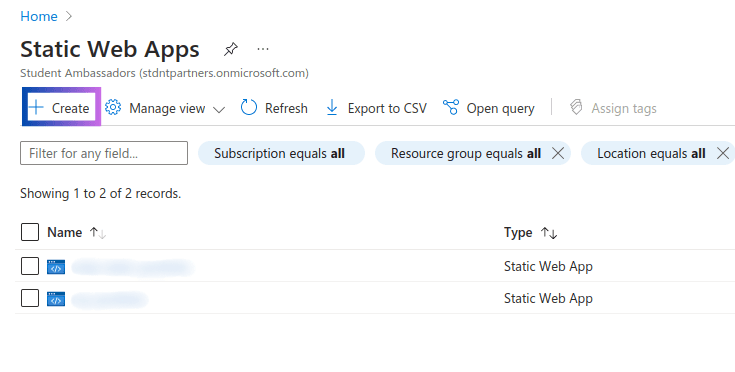Remove the Location filter with its X
735x372 pixels.
[723, 153]
